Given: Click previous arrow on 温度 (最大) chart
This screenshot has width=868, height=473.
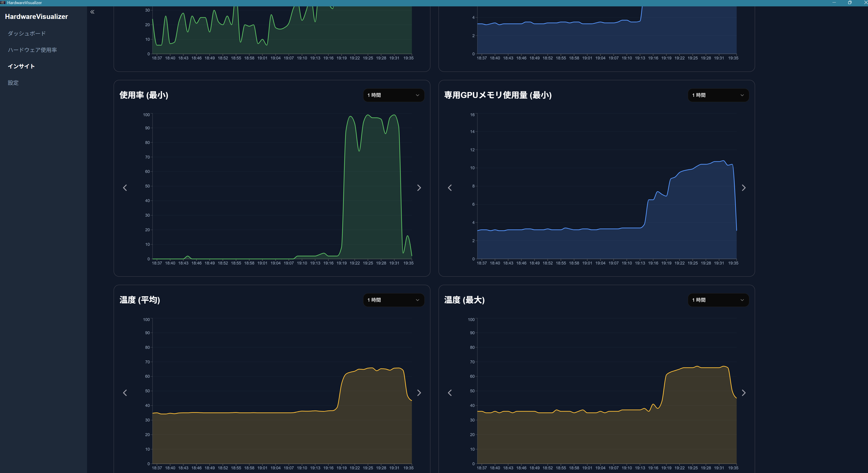Looking at the screenshot, I should (x=449, y=393).
